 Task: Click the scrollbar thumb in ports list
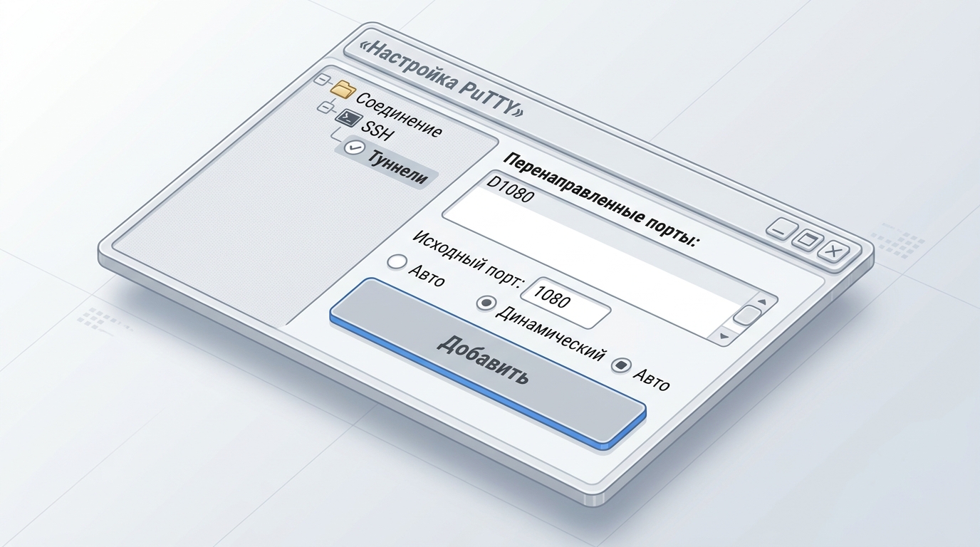pos(746,315)
